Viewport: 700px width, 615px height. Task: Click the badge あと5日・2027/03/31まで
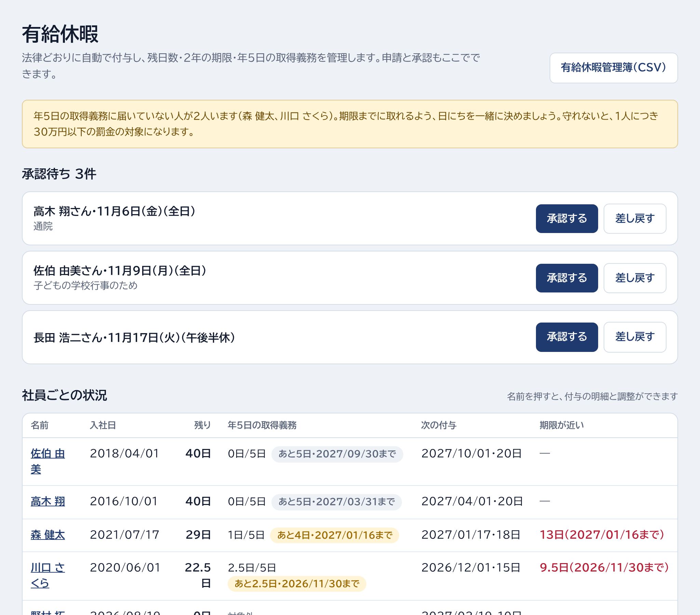pyautogui.click(x=336, y=502)
